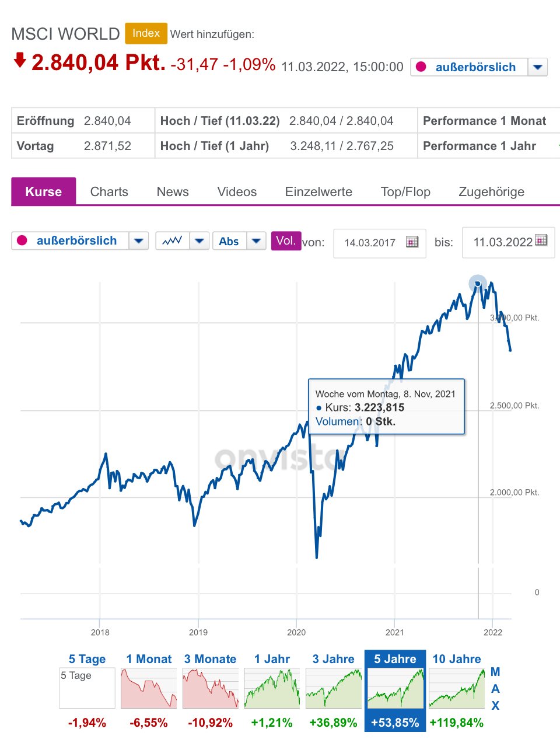Open the Einzelwerte tab
Image resolution: width=560 pixels, height=746 pixels.
point(318,191)
